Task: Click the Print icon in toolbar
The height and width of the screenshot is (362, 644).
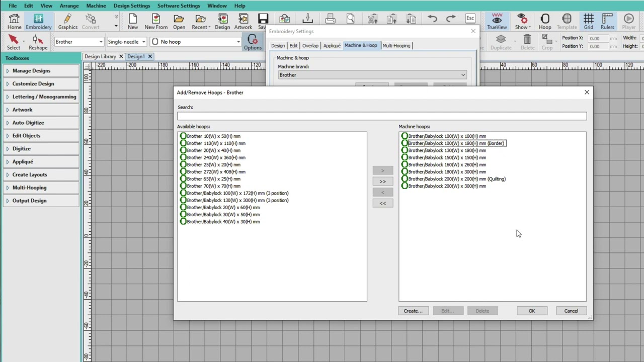Action: click(331, 19)
